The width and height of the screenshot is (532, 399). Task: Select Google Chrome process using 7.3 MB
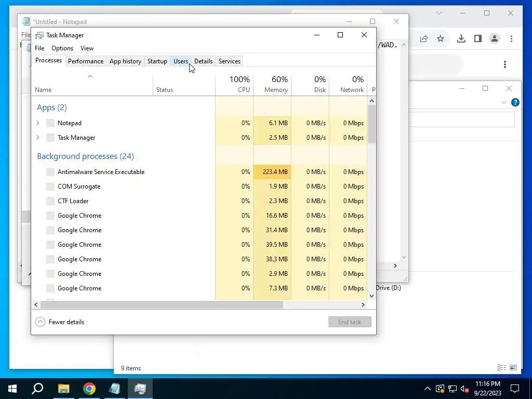(199, 288)
